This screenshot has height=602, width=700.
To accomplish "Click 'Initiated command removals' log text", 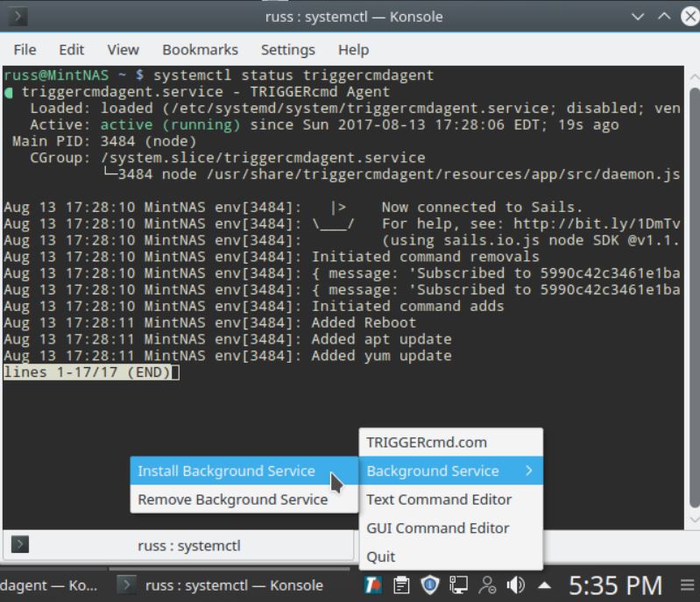I will coord(425,257).
